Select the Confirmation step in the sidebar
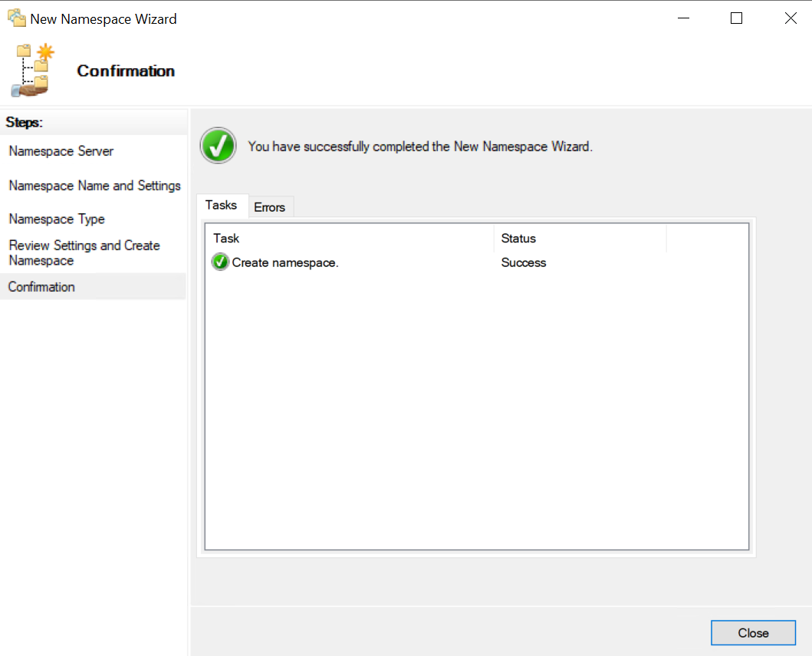 pos(41,287)
